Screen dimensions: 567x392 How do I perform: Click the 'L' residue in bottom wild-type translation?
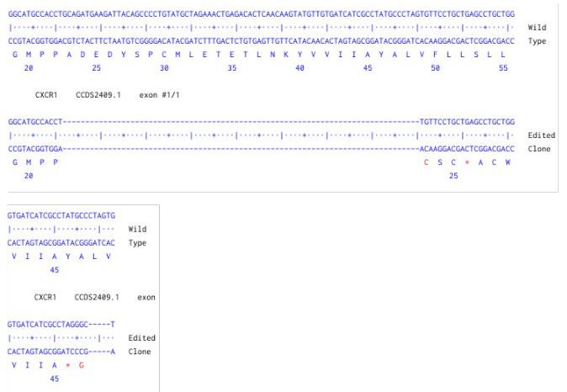click(x=95, y=257)
